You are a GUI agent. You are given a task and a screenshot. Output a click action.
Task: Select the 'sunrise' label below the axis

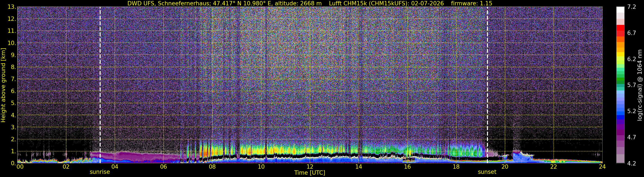coord(100,172)
